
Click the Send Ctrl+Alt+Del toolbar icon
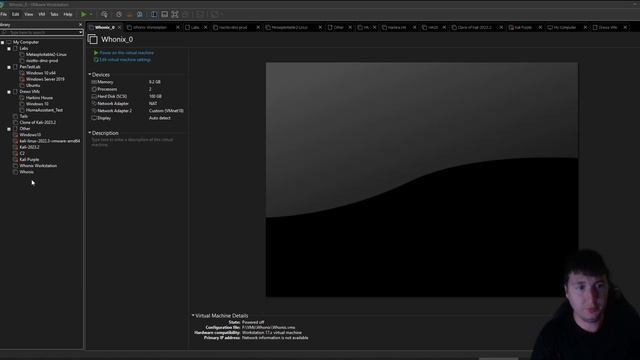(104, 14)
